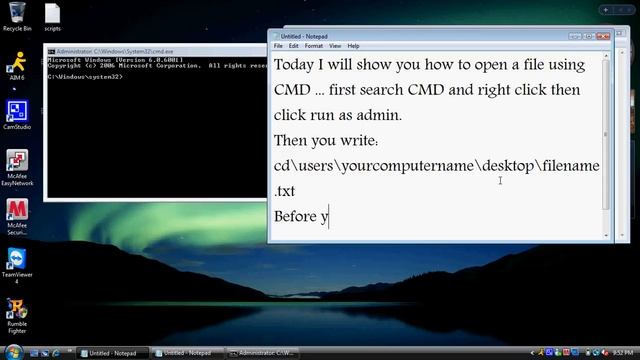Launch the Rumble Fighter desktop shortcut

point(17,316)
